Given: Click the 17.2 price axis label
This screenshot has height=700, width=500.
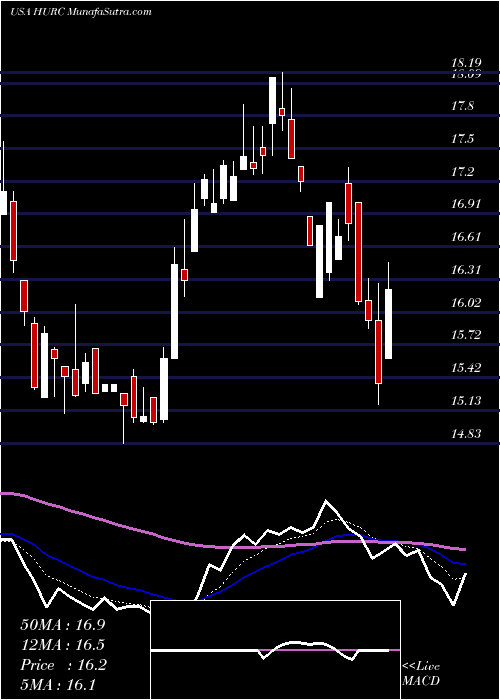Looking at the screenshot, I should [x=462, y=171].
